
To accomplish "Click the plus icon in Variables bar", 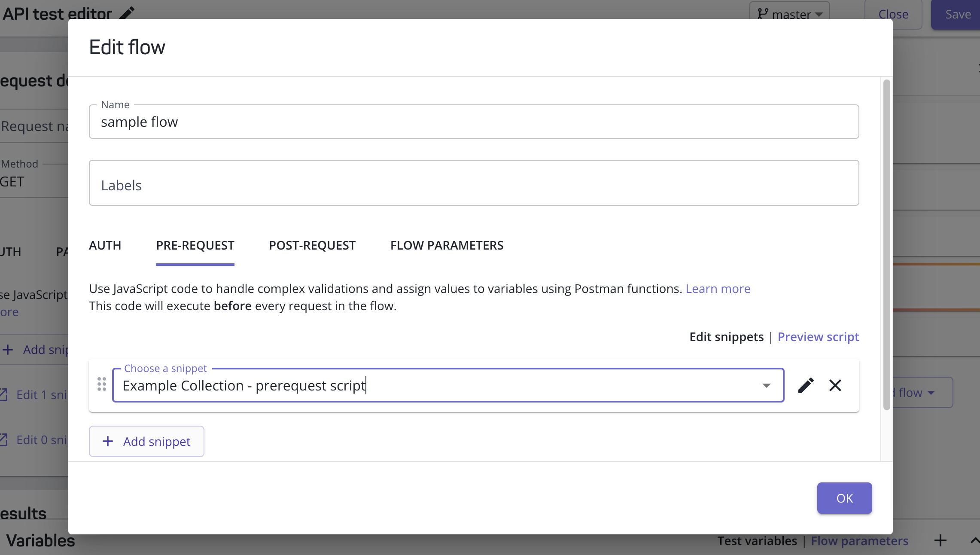I will coord(940,540).
